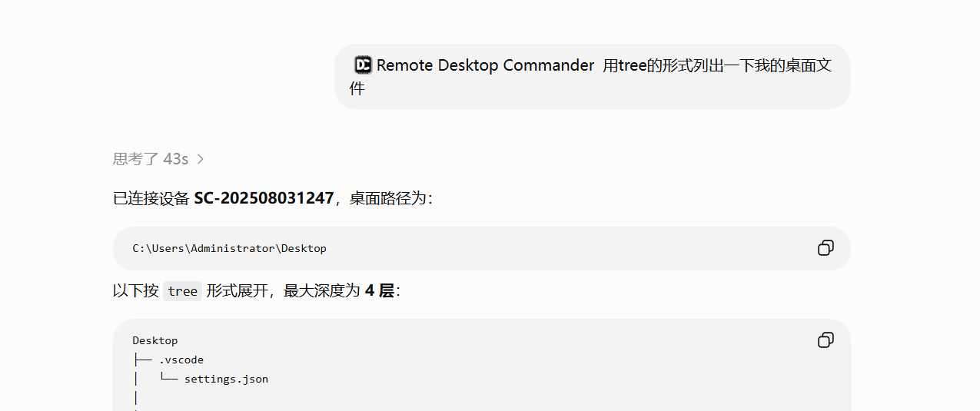Click the 桌面路径为 text
980x411 pixels.
(388, 198)
